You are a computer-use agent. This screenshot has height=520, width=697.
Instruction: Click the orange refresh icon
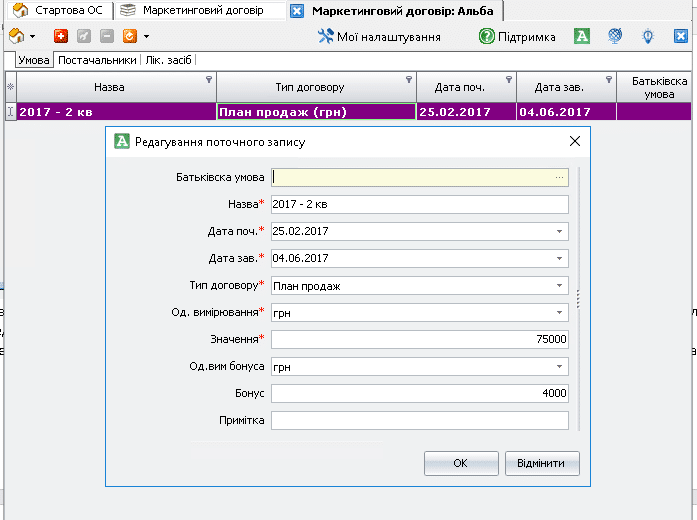[129, 36]
